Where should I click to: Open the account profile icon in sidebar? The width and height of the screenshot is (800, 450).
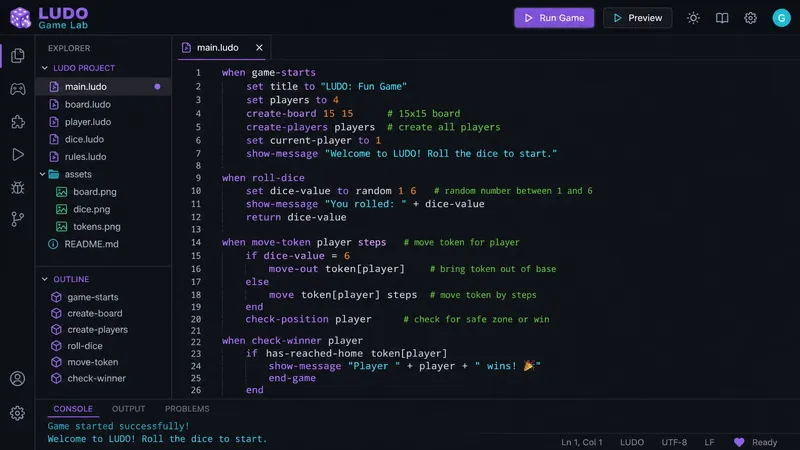click(x=17, y=379)
